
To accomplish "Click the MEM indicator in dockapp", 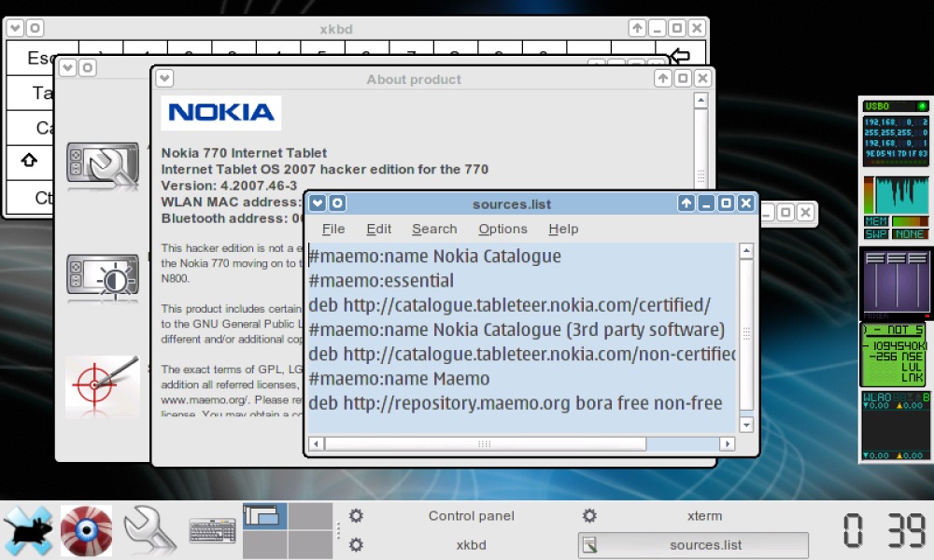I will click(x=876, y=221).
